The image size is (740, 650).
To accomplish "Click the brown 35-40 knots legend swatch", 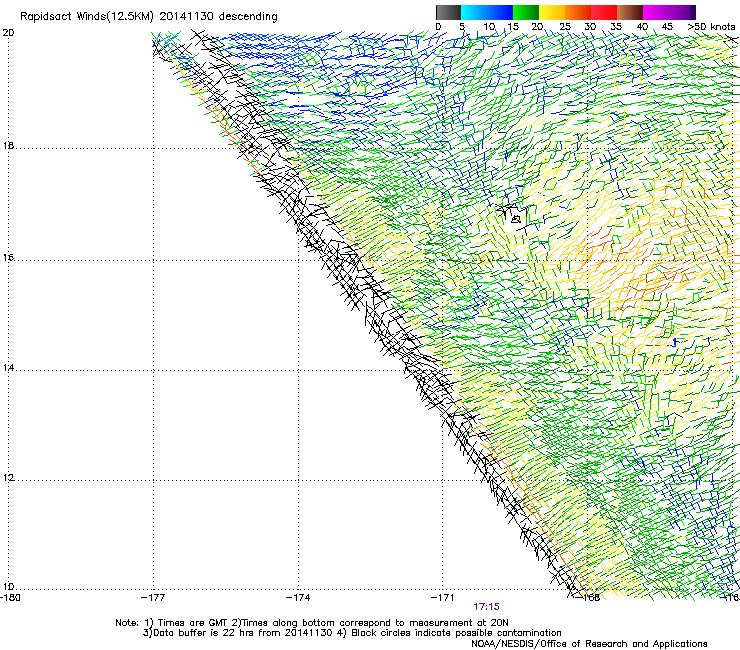I will coord(630,12).
